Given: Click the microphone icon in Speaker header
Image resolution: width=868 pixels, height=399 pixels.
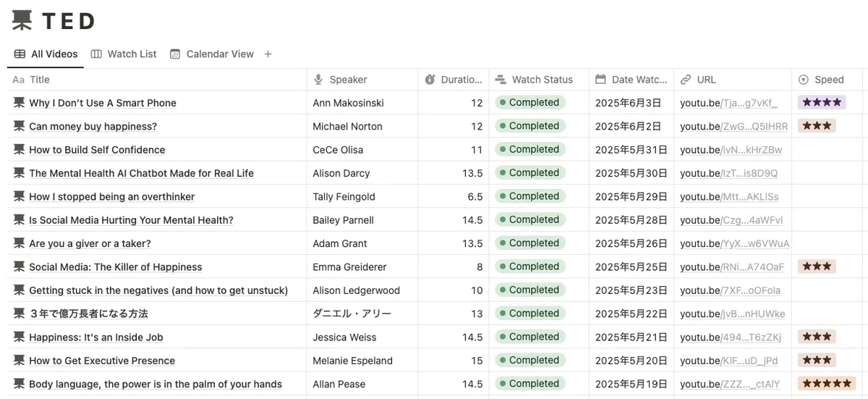Looking at the screenshot, I should click(318, 80).
